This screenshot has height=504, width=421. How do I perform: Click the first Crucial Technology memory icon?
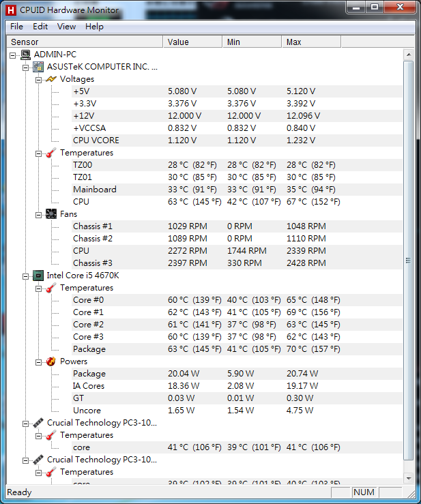coord(38,423)
